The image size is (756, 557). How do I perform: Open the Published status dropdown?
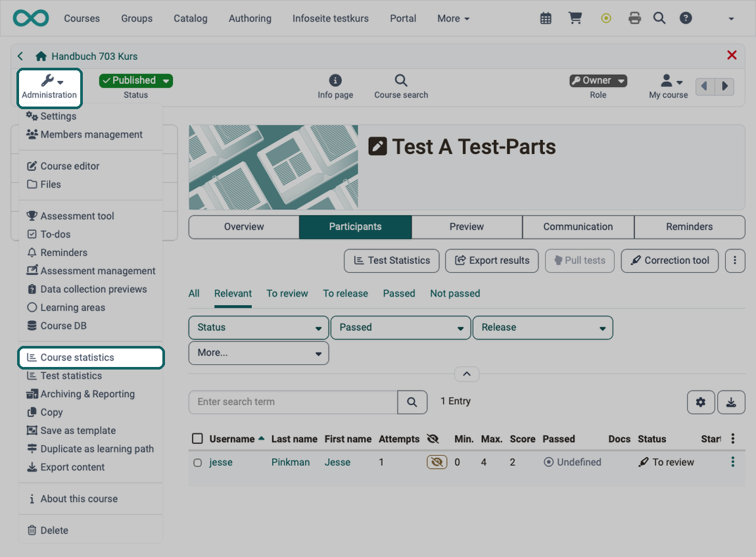coord(136,80)
